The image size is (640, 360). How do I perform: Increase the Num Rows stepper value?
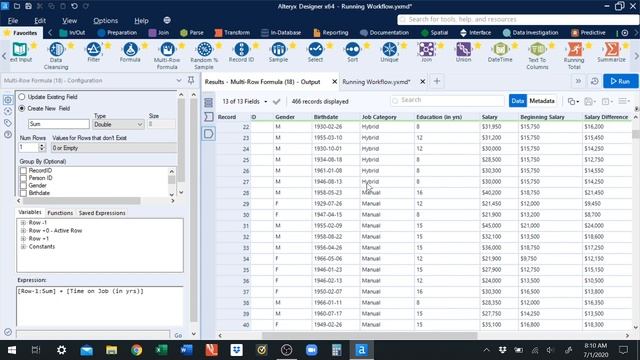point(42,145)
